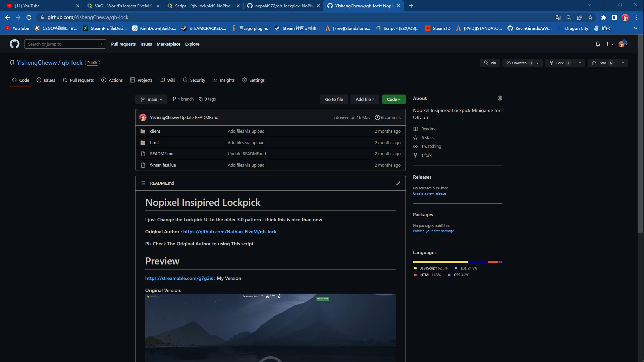The width and height of the screenshot is (644, 362).
Task: Open the Chrome three-dot menu
Action: pos(636,17)
